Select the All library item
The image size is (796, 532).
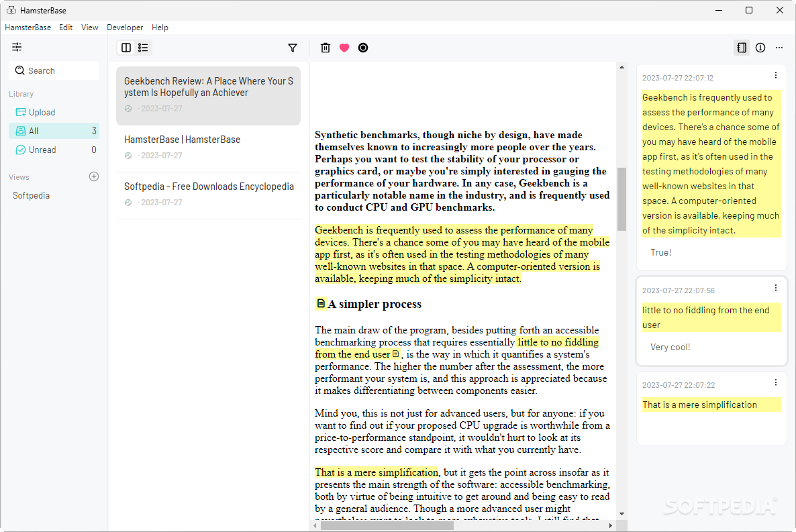(54, 131)
